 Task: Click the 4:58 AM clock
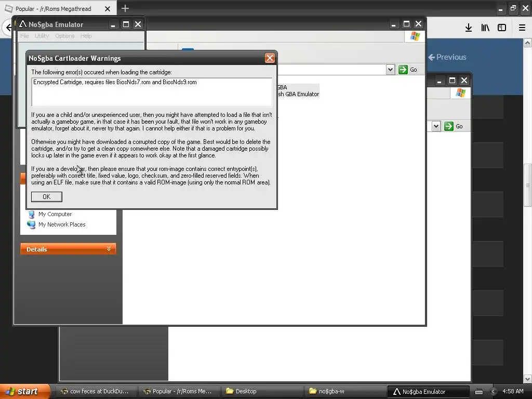pyautogui.click(x=513, y=391)
